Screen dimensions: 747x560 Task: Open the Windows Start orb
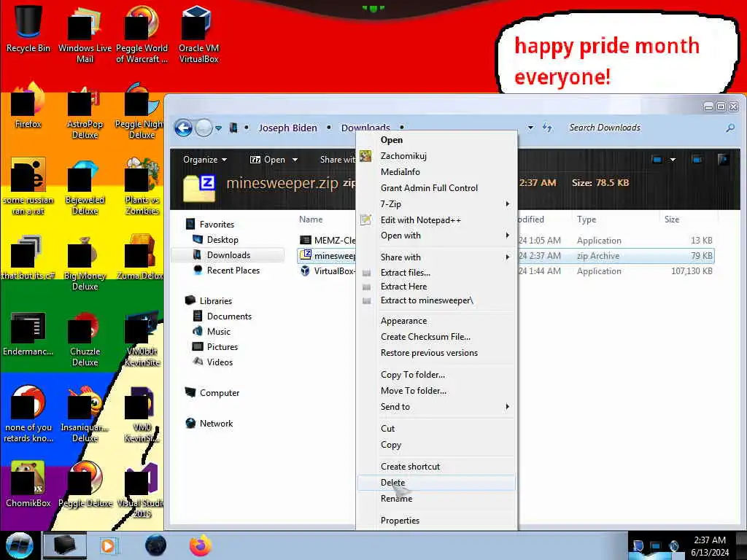[x=19, y=545]
